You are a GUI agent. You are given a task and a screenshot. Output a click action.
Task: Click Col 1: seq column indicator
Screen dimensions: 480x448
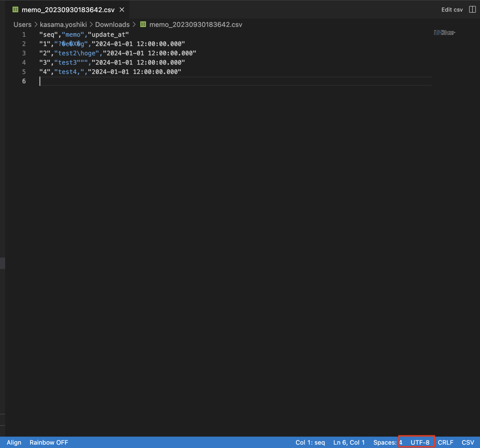(x=310, y=442)
